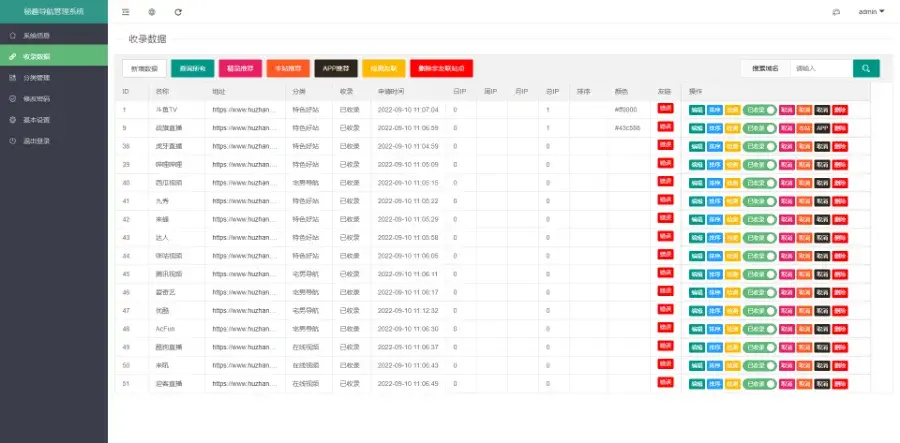Select 收录数据 in the sidebar menu

pos(53,56)
